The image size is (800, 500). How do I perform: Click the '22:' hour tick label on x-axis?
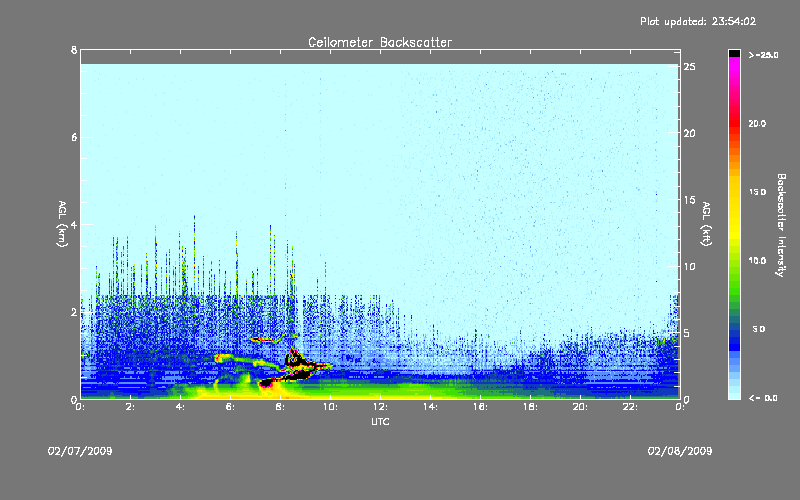[630, 407]
